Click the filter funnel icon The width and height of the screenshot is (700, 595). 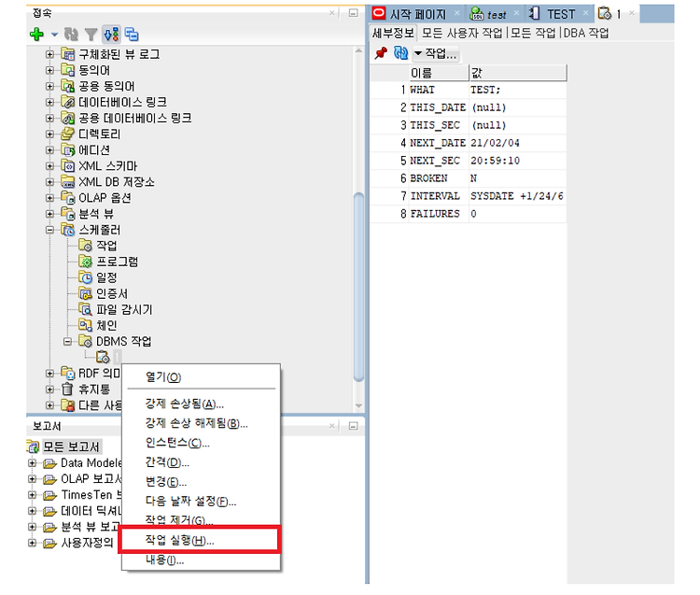coord(91,35)
